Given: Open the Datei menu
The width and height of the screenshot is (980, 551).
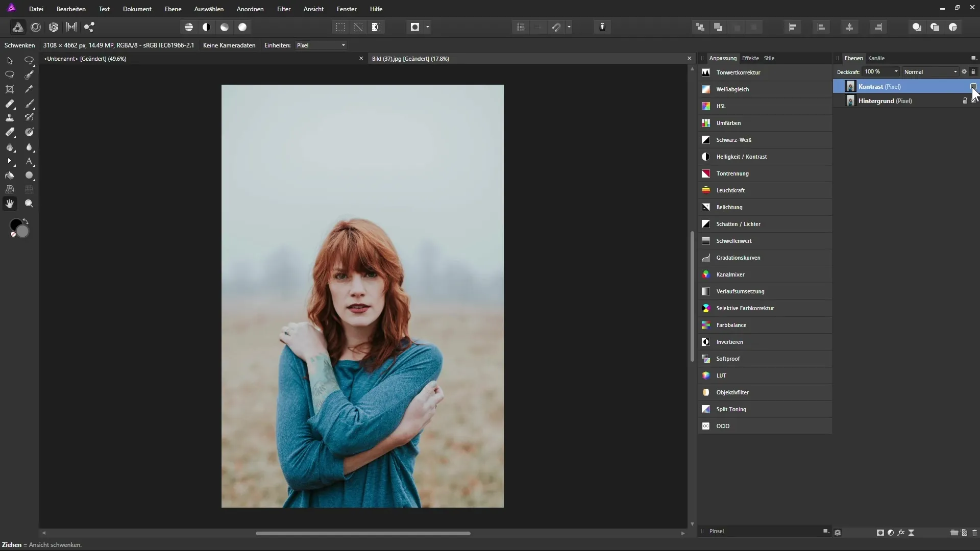Looking at the screenshot, I should (x=36, y=9).
